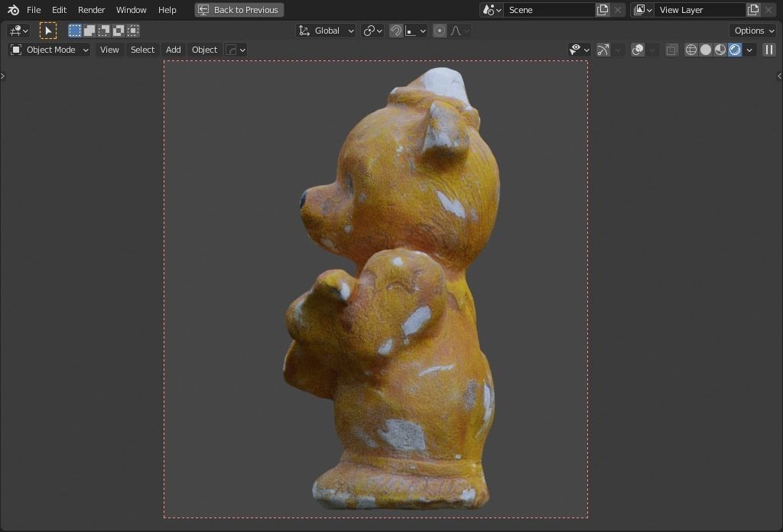
Task: Switch to rendered viewport shading
Action: coord(735,50)
